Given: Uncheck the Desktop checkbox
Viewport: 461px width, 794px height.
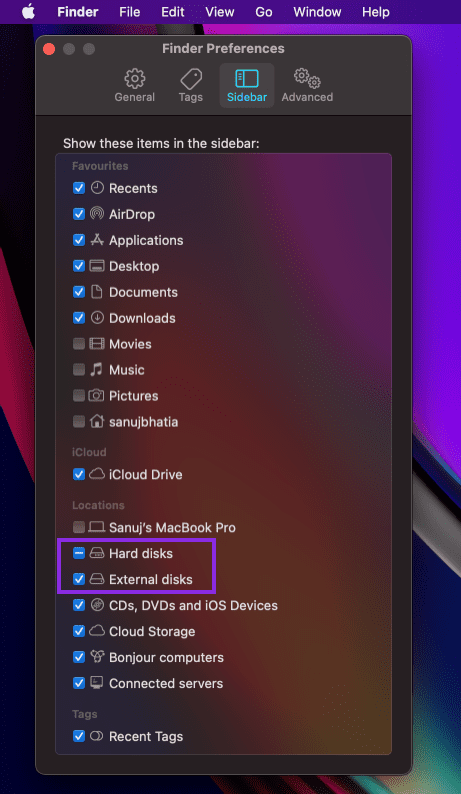Looking at the screenshot, I should (x=79, y=266).
